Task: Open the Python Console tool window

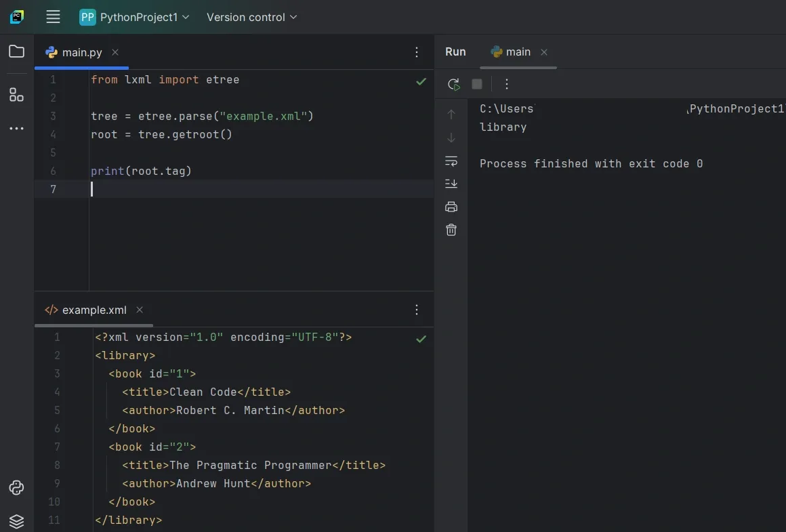Action: pyautogui.click(x=16, y=488)
